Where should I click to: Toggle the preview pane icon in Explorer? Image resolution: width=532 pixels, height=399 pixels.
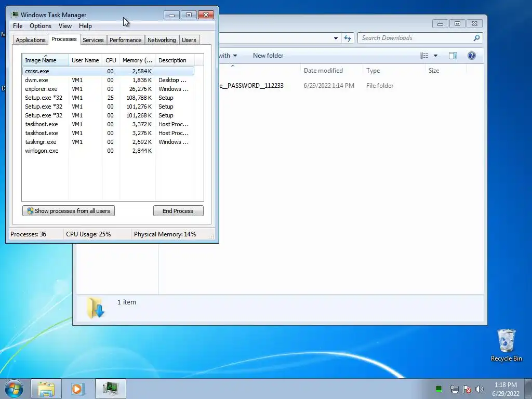coord(453,56)
